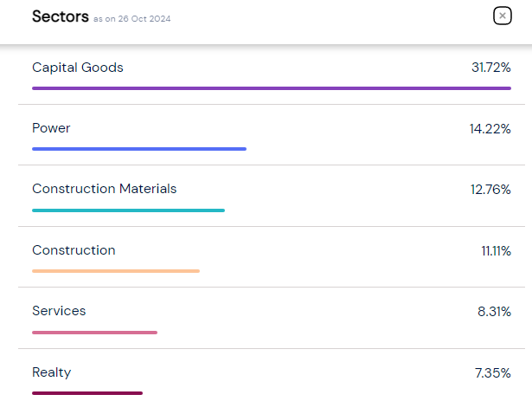
Task: Select the Capital Goods sector
Action: [x=78, y=68]
